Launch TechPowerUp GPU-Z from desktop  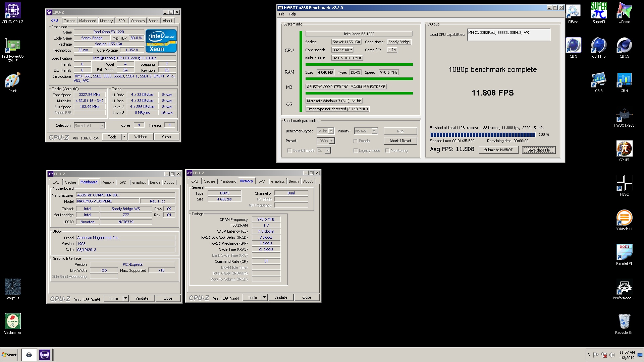click(12, 50)
